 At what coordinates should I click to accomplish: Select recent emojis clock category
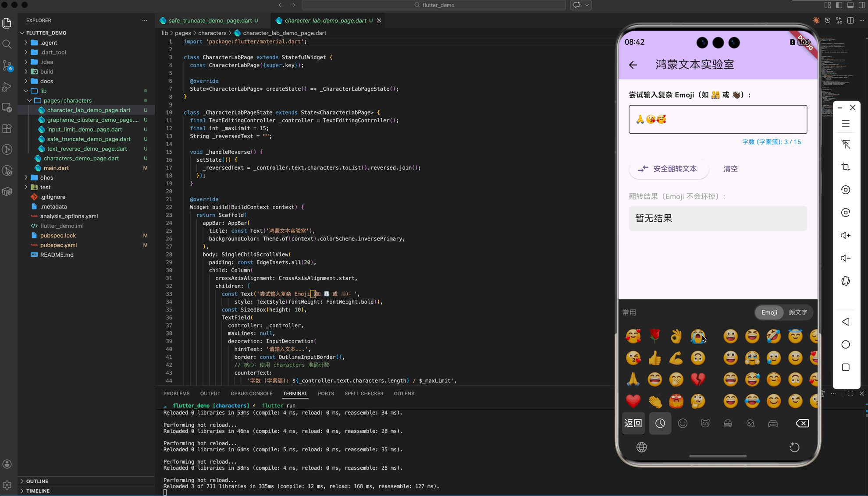[660, 423]
